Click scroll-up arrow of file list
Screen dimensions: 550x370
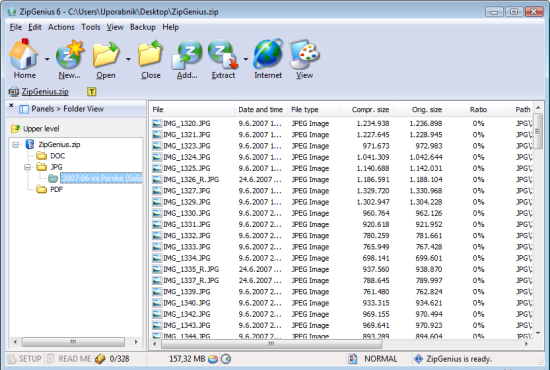point(538,107)
